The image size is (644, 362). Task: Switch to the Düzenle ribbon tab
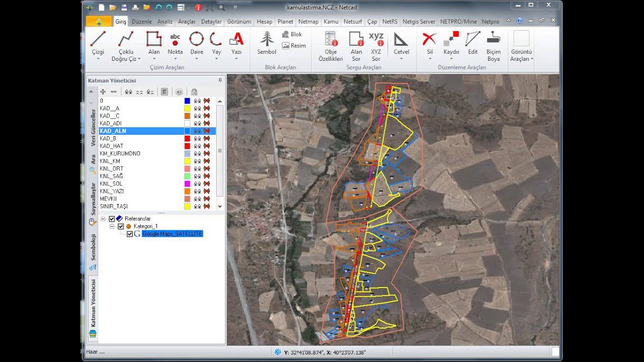(x=141, y=22)
